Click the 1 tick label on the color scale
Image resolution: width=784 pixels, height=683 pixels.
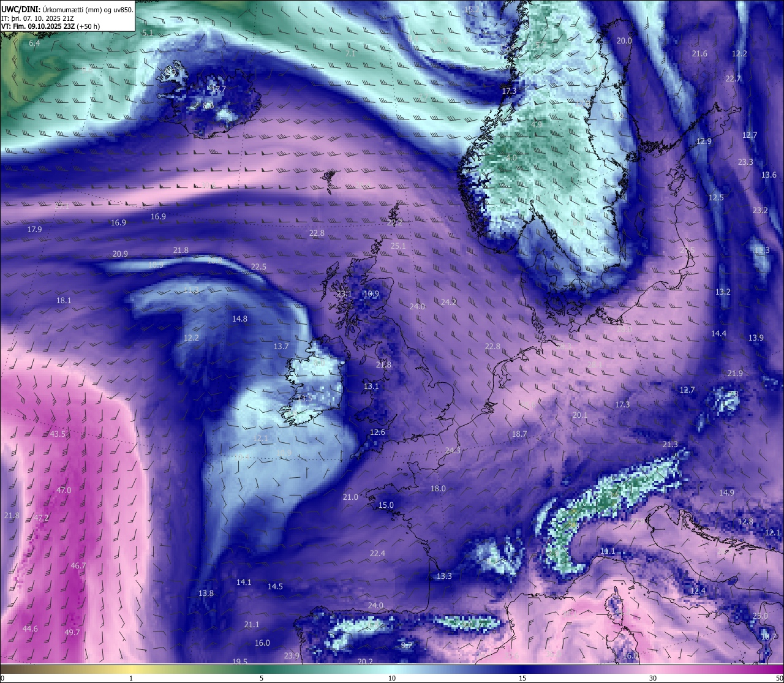pos(131,678)
